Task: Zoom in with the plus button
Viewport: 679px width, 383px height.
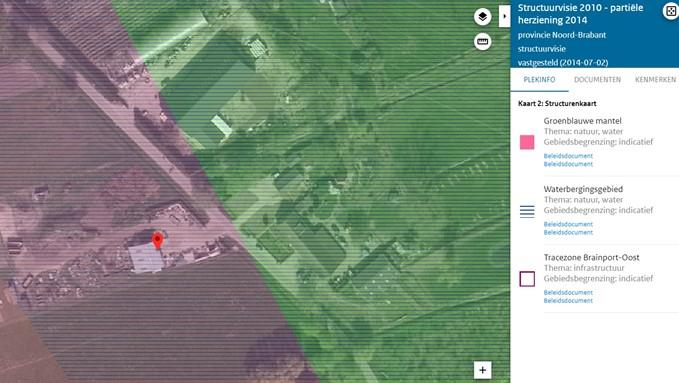Action: 482,370
